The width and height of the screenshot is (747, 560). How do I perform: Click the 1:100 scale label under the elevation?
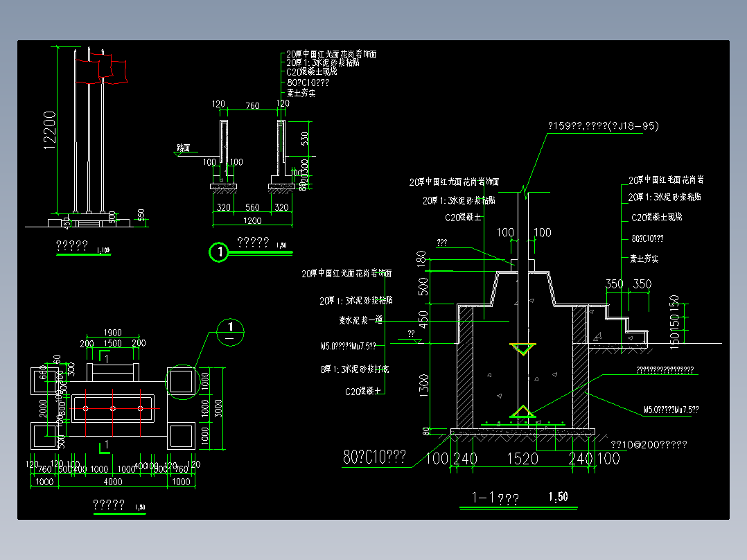coord(103,250)
